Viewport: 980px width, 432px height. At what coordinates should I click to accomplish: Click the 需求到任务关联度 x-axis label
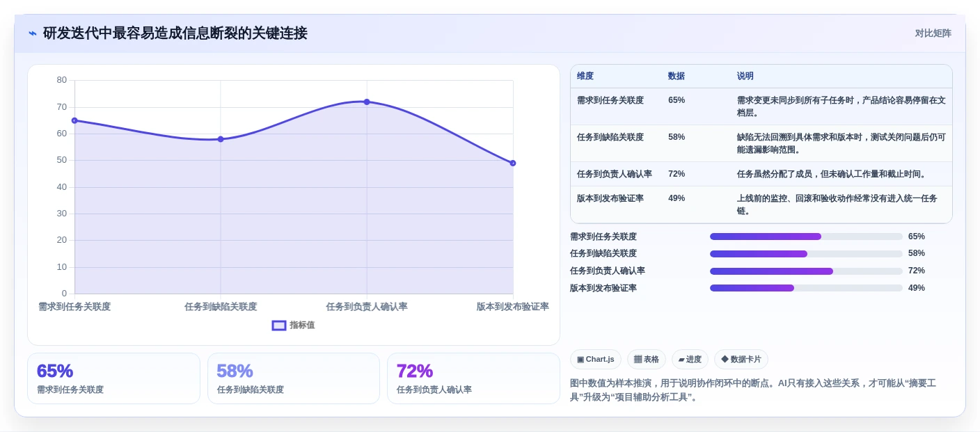74,306
